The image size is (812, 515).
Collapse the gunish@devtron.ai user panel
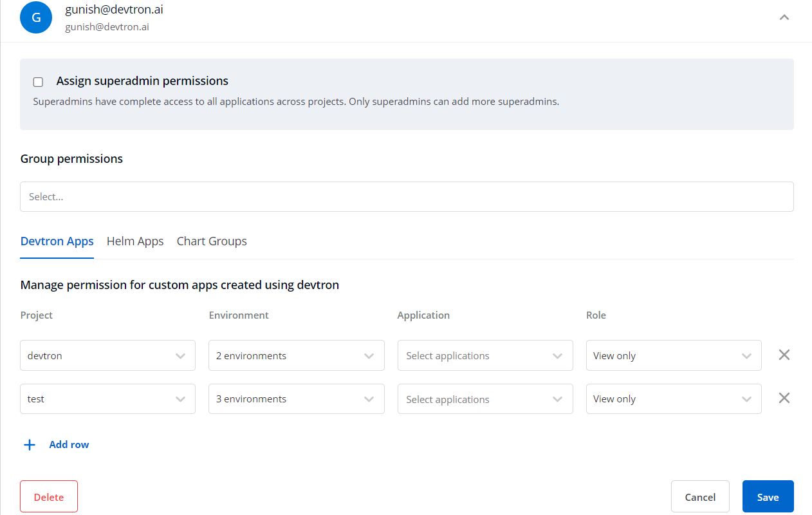click(784, 17)
